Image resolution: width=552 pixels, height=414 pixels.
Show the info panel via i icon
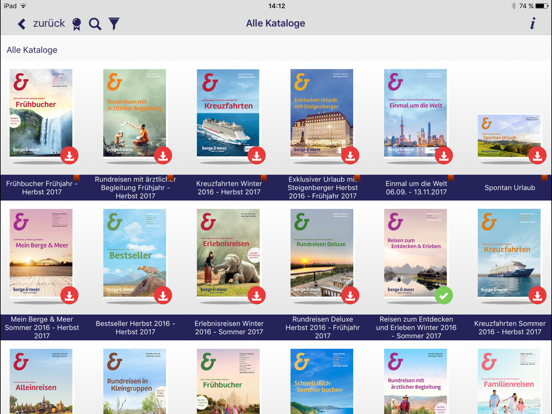coord(533,24)
